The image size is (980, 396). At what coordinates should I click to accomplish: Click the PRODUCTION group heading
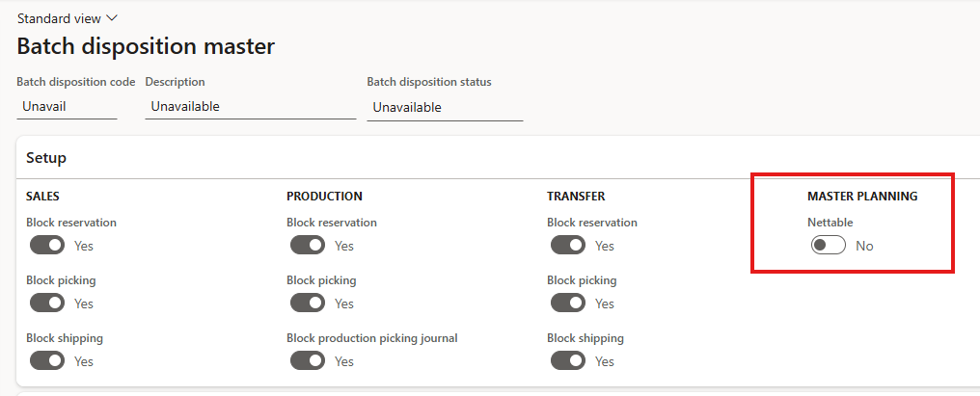324,197
